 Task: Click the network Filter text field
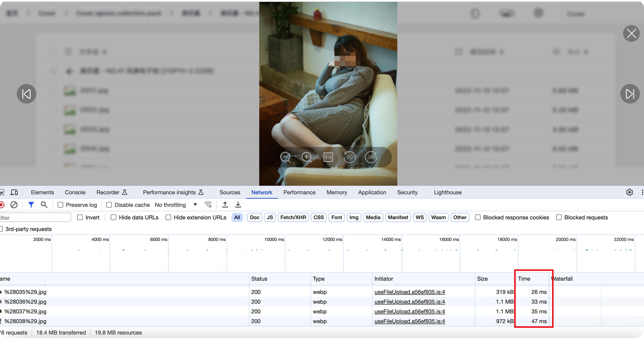click(35, 218)
